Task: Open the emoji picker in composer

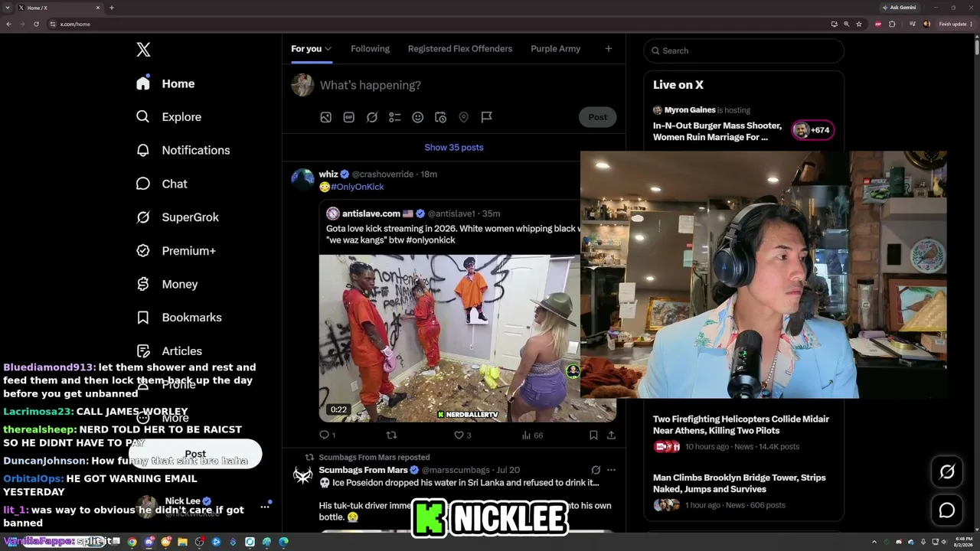Action: click(418, 117)
